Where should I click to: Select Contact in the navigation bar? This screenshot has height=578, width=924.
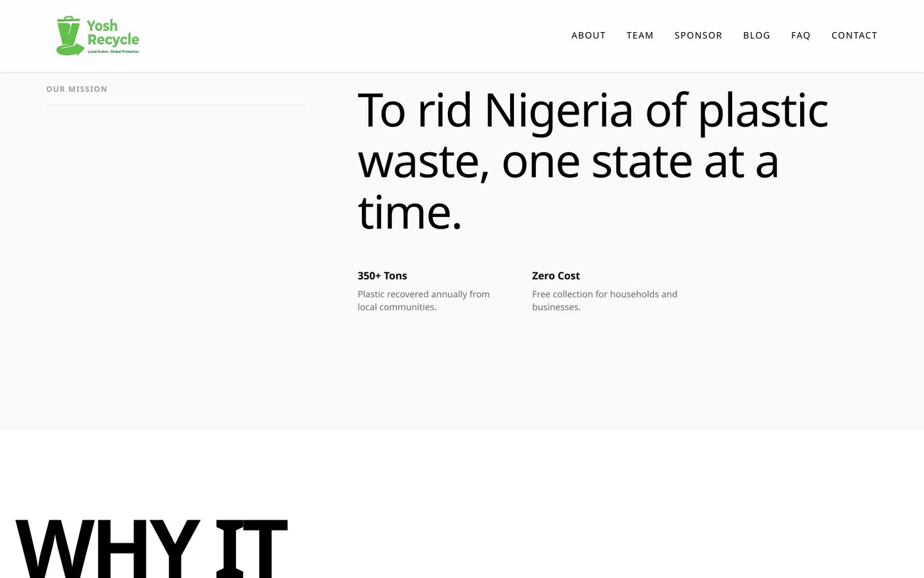(854, 35)
